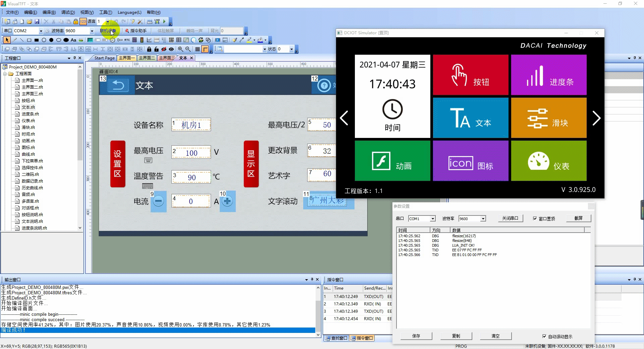644x349 pixels.
Task: Click the meter gauge control tool
Action: point(112,40)
